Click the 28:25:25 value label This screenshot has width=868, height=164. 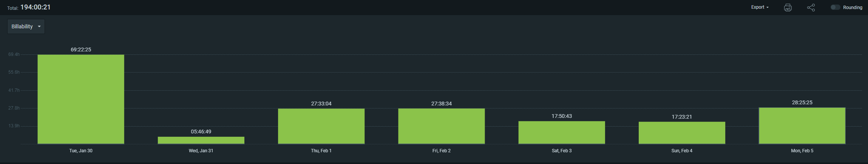tap(802, 102)
